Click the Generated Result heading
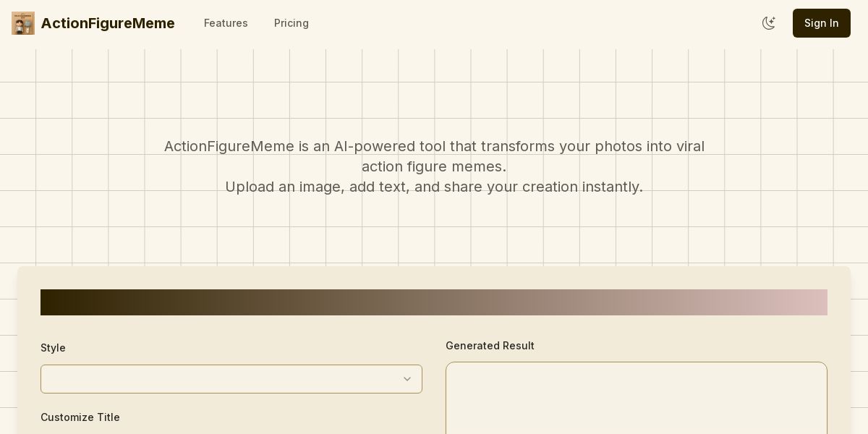 point(490,346)
